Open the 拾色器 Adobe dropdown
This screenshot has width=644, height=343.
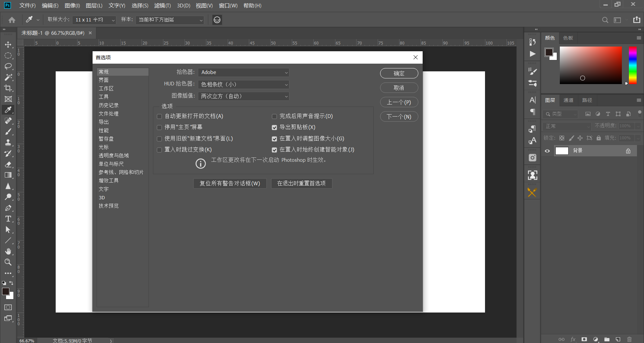click(x=244, y=72)
